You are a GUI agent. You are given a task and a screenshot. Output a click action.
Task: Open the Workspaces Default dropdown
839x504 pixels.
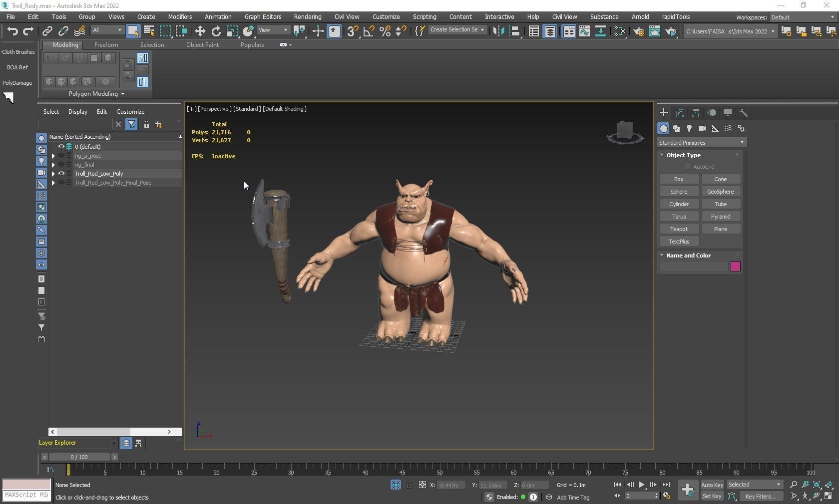(802, 17)
